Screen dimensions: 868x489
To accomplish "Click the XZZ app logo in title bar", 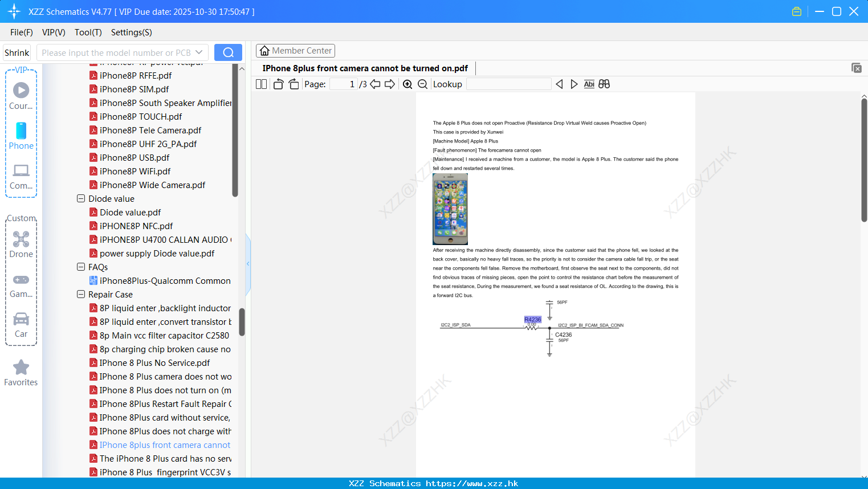I will point(14,11).
